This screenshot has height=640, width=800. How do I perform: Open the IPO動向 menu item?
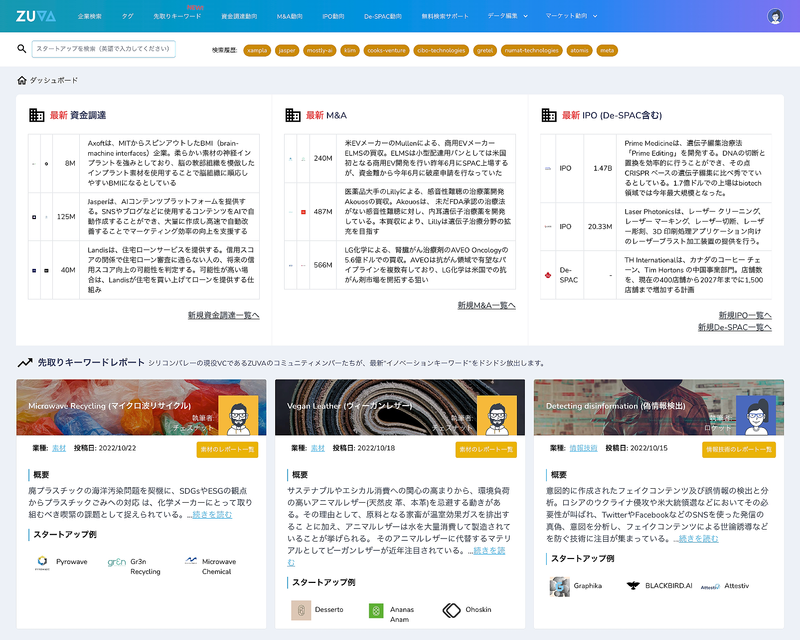tap(333, 16)
